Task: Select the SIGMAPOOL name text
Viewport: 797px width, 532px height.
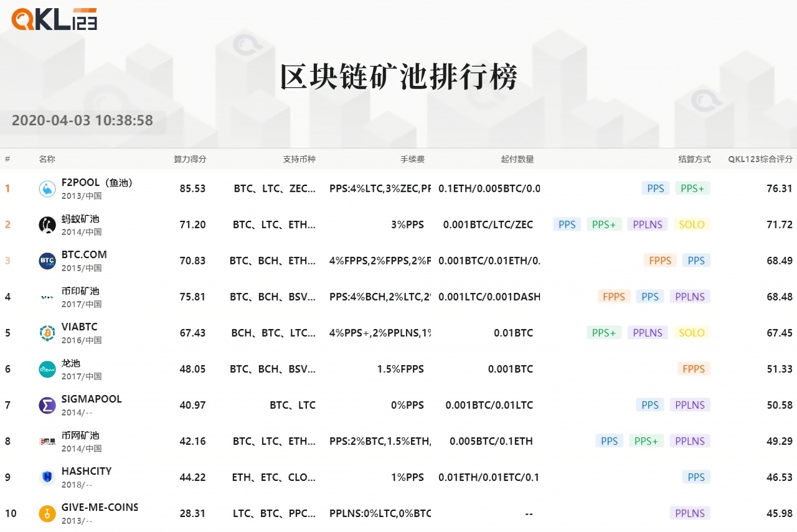Action: [x=92, y=399]
